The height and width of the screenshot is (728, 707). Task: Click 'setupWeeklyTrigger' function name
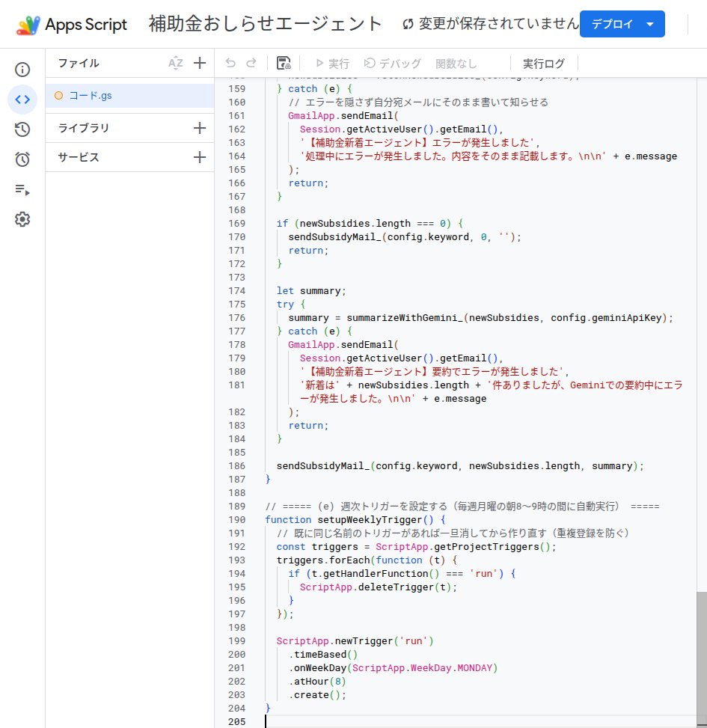pos(370,520)
